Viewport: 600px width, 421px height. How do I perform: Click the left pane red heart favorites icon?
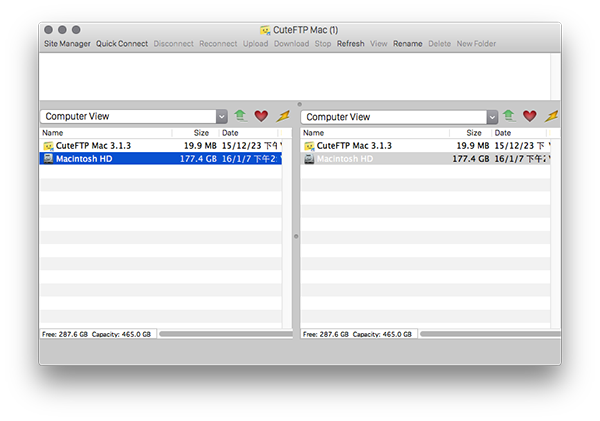pos(261,116)
